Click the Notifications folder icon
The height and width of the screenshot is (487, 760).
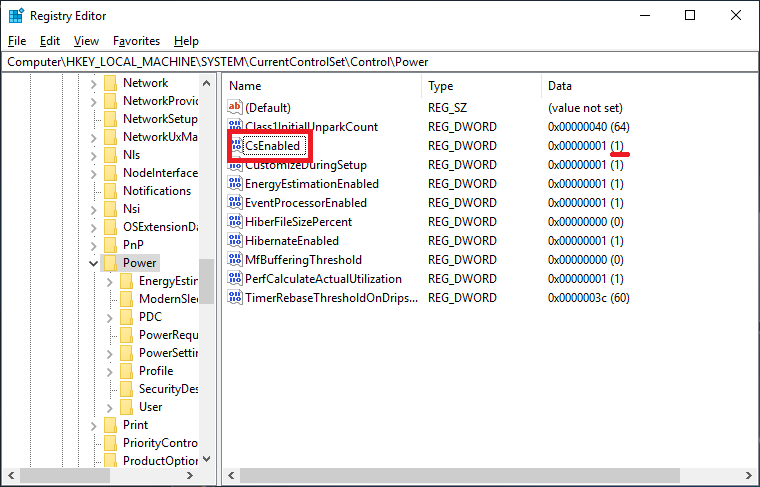click(x=111, y=191)
